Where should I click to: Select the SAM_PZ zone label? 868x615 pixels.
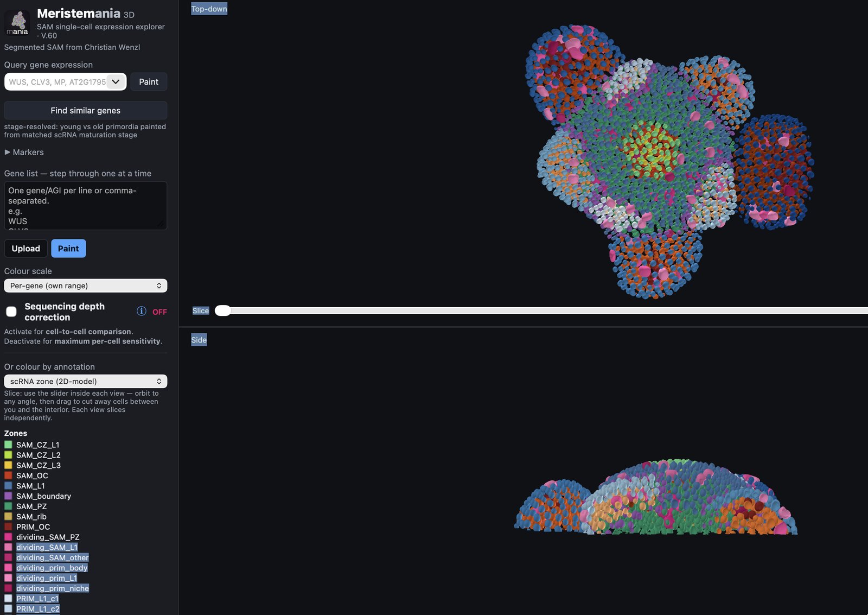31,506
